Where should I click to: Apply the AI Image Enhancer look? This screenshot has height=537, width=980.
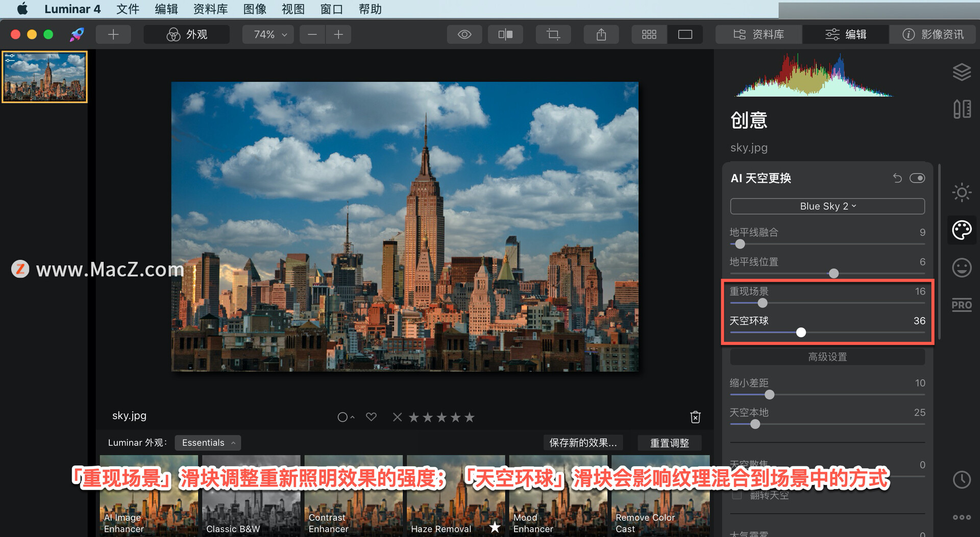[149, 496]
